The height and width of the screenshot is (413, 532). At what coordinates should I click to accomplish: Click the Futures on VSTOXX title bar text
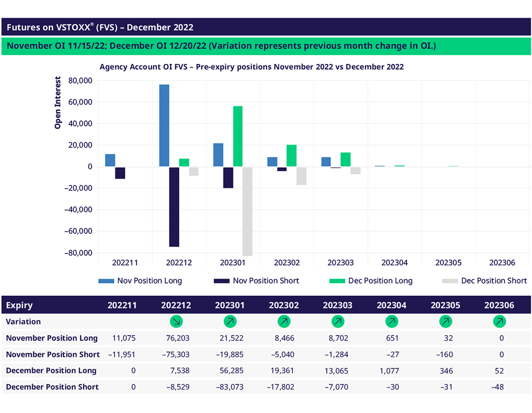click(x=100, y=27)
